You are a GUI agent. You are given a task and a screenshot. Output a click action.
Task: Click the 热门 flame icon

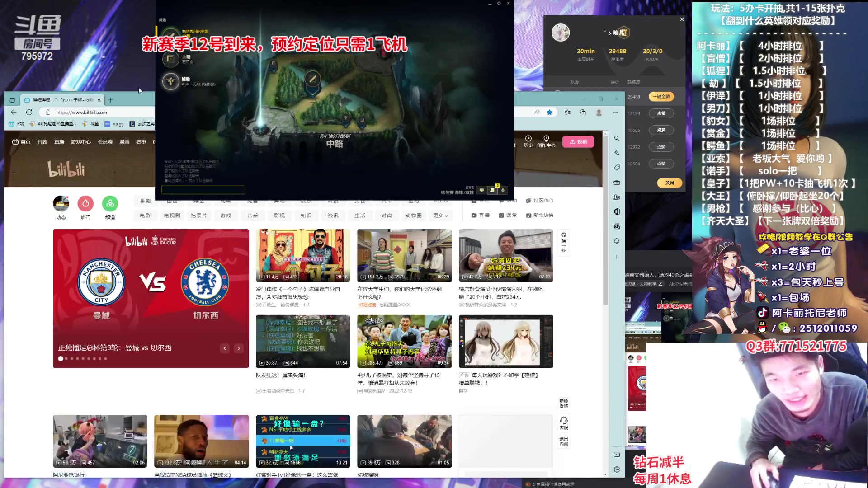(x=85, y=204)
